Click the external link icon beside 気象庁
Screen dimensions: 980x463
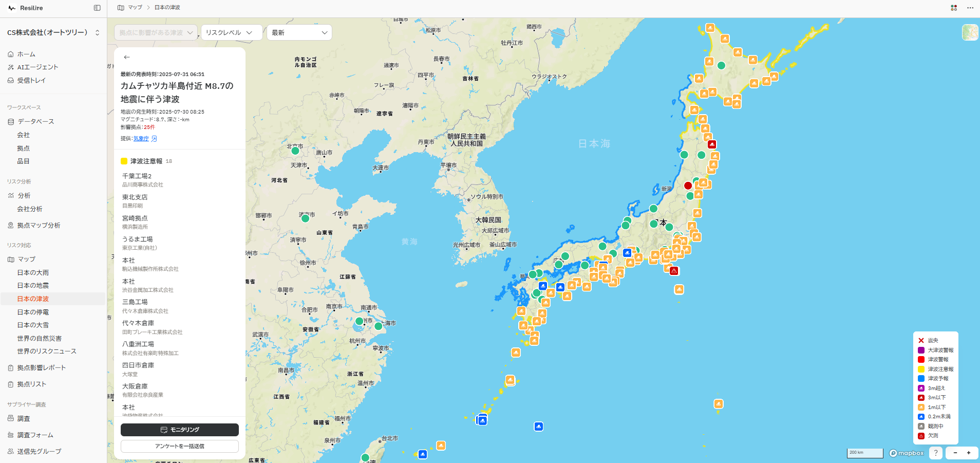[154, 139]
